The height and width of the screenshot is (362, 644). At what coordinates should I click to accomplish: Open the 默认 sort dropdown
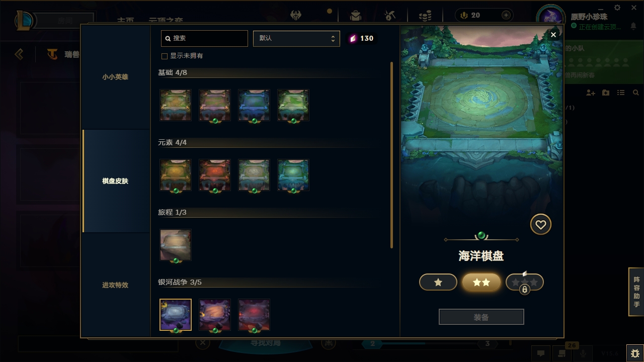296,38
